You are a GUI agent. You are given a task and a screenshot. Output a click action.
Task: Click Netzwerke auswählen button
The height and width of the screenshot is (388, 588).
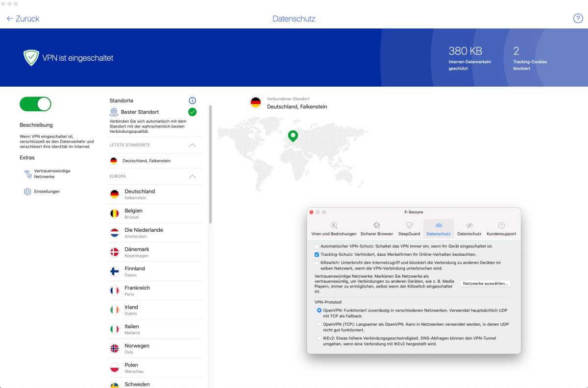486,284
